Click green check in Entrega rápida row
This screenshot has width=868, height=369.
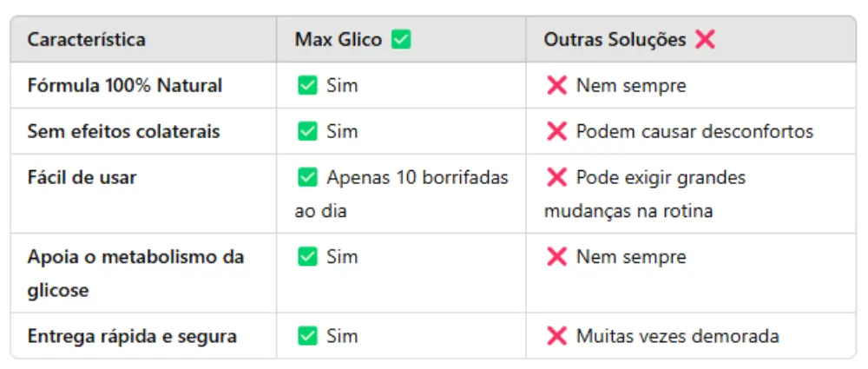(307, 336)
